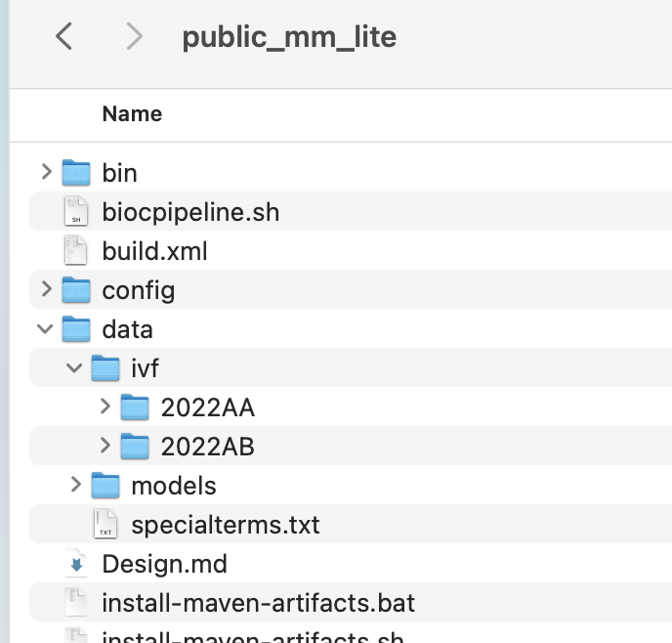Select the install-maven-artifacts.sh file name
This screenshot has height=643, width=672.
click(253, 636)
